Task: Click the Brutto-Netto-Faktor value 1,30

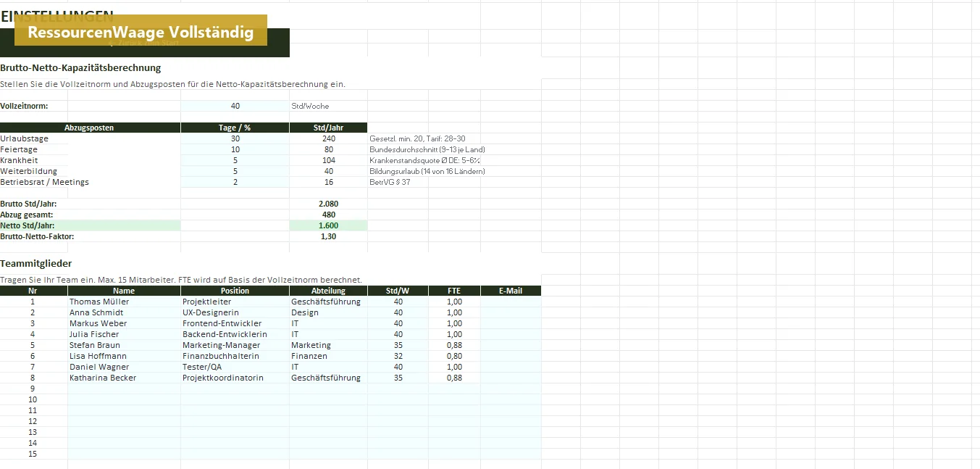Action: [x=328, y=236]
